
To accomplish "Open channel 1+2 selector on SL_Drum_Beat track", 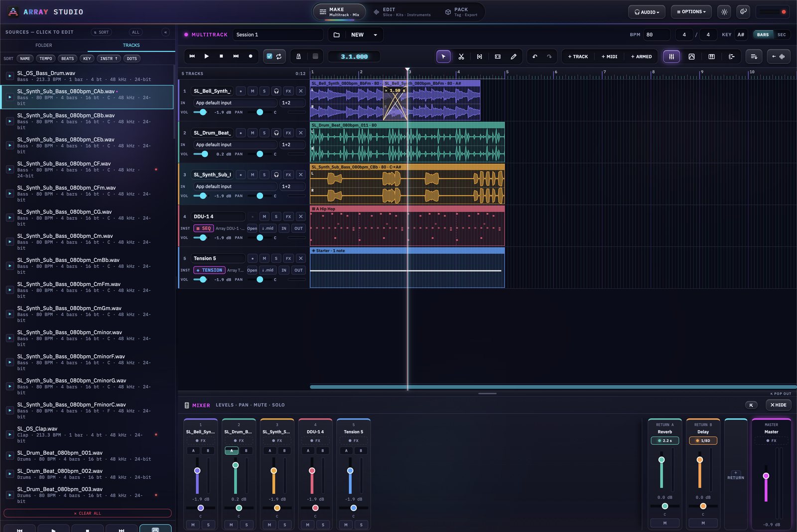I will (x=292, y=145).
